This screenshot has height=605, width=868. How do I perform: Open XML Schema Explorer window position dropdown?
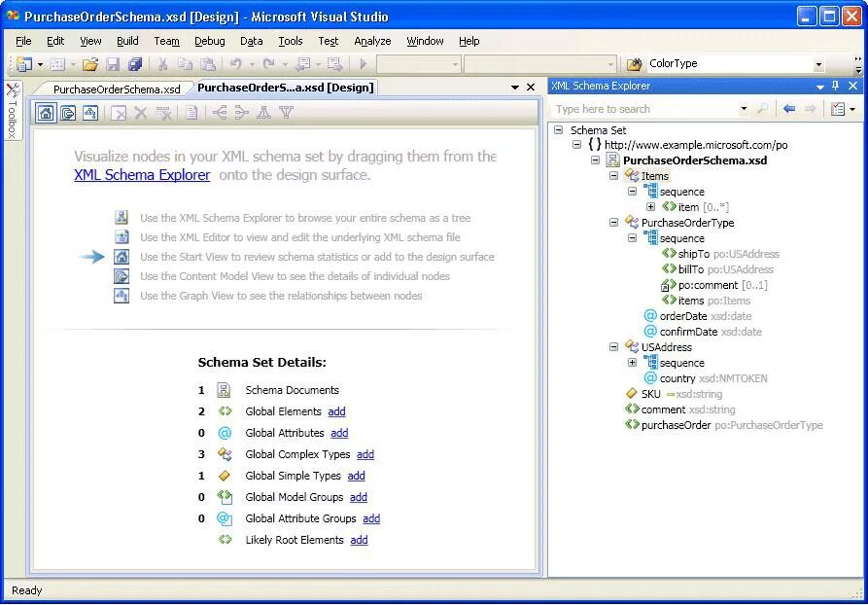(x=820, y=87)
